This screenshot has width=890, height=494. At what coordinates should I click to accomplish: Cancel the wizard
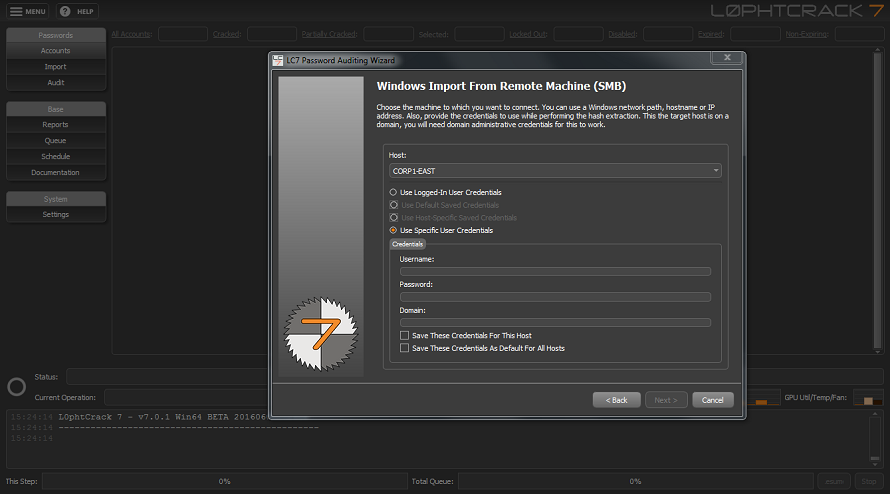coord(712,400)
